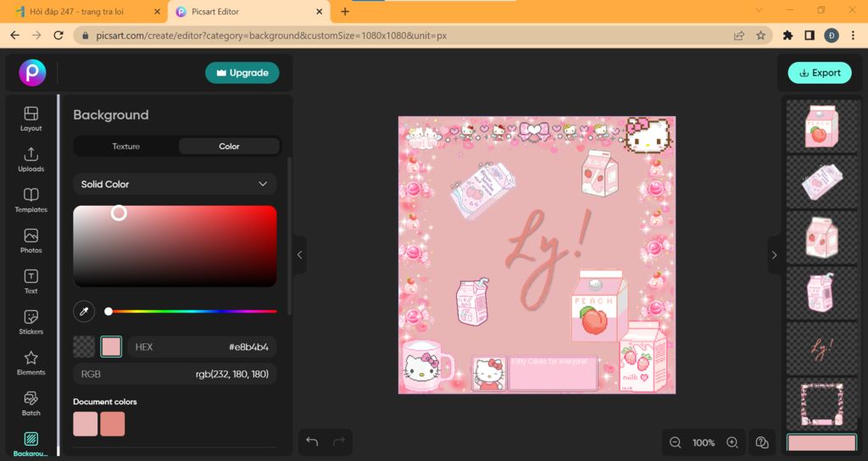Open the Chrome profile avatar
This screenshot has height=461, width=868.
tap(831, 36)
